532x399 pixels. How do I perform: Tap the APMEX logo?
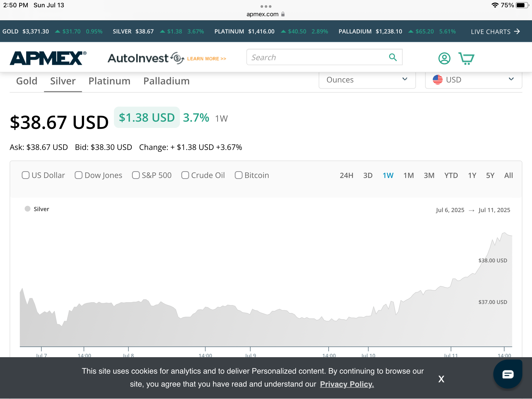48,58
